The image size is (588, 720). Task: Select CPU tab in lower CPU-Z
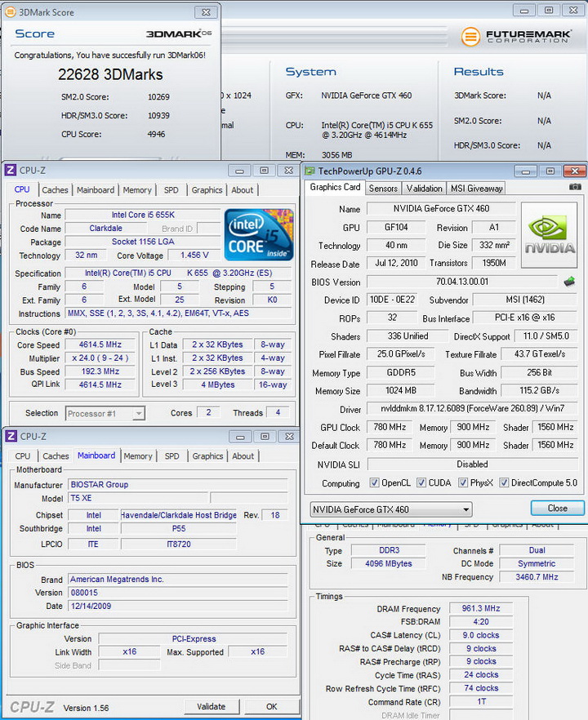23,456
